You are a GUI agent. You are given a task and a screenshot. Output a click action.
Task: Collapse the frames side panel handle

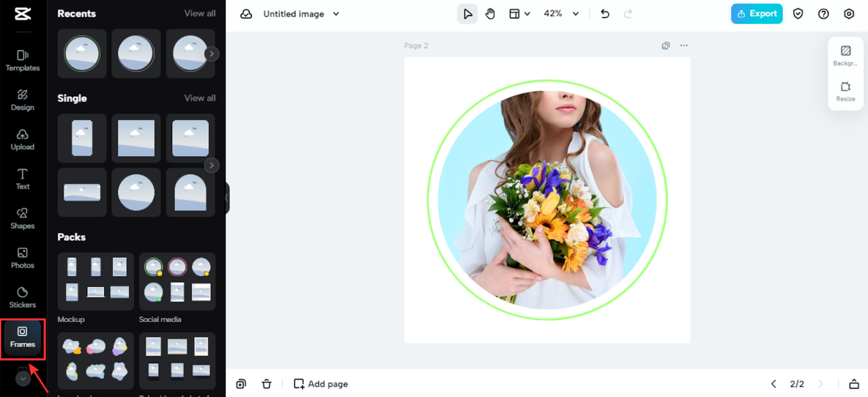tap(227, 198)
